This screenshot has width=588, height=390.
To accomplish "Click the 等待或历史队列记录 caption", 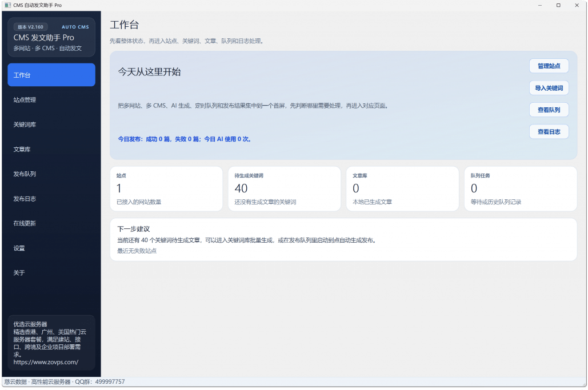I will pyautogui.click(x=496, y=202).
